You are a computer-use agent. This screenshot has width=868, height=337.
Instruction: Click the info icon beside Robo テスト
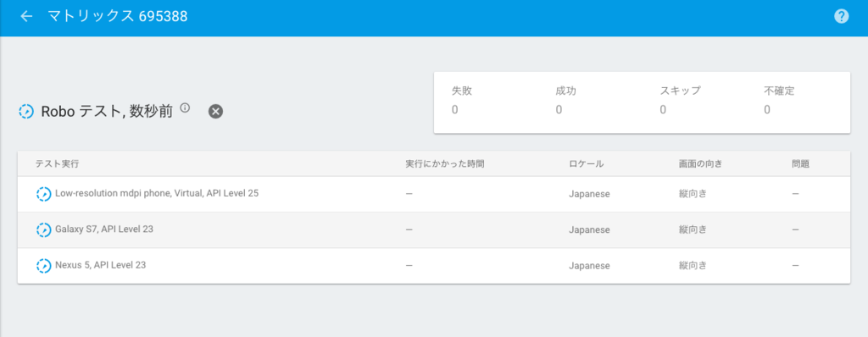click(185, 108)
